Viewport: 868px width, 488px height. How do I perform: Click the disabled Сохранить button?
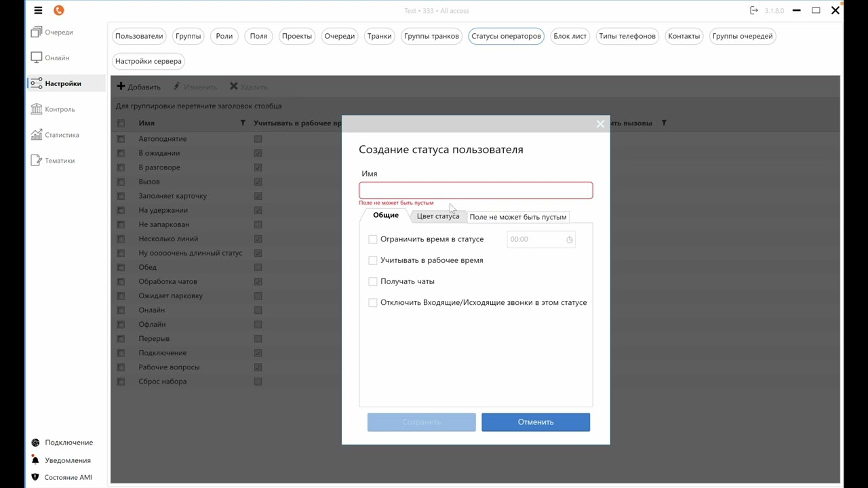(422, 422)
